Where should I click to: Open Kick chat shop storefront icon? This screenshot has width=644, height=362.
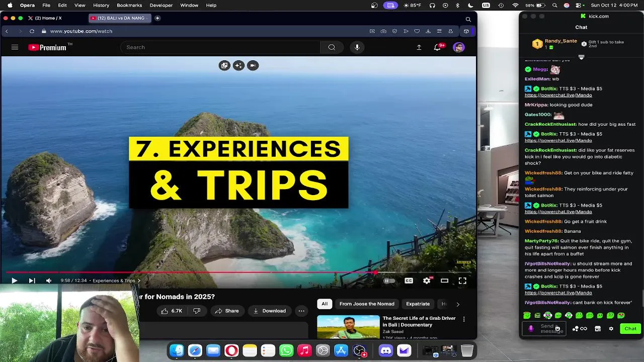[598, 329]
